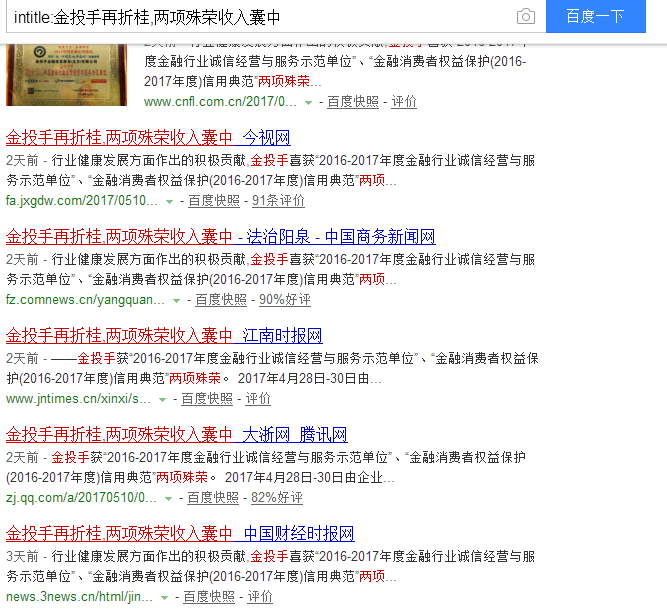Click the green URL fa.jxgdw.com/2017/0510...

82,201
